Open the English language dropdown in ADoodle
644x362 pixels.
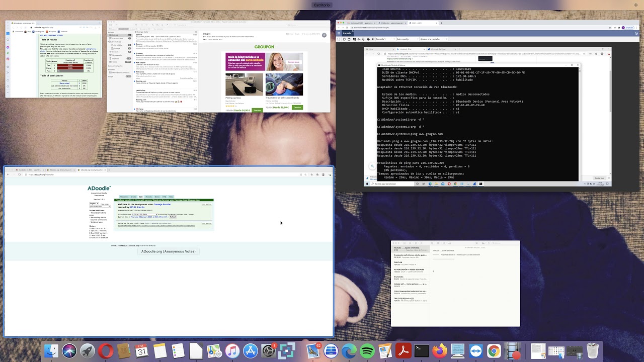(94, 204)
